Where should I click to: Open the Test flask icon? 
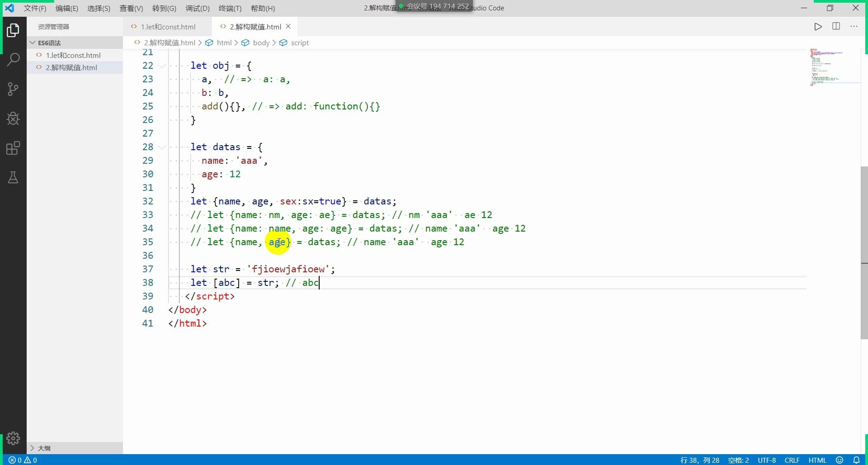point(13,177)
